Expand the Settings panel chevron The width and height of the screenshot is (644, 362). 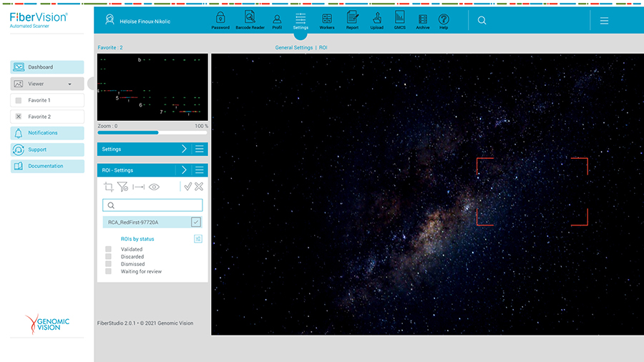184,150
